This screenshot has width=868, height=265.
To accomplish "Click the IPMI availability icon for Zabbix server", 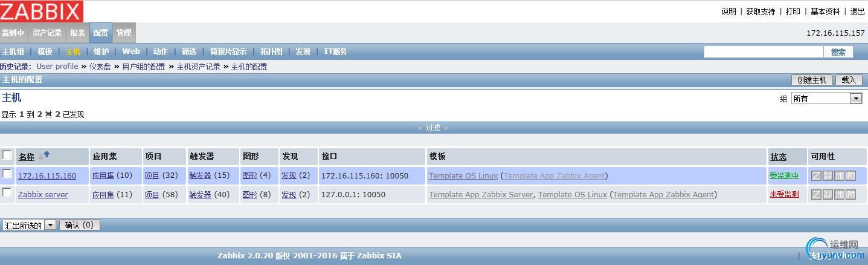I will pyautogui.click(x=851, y=194).
